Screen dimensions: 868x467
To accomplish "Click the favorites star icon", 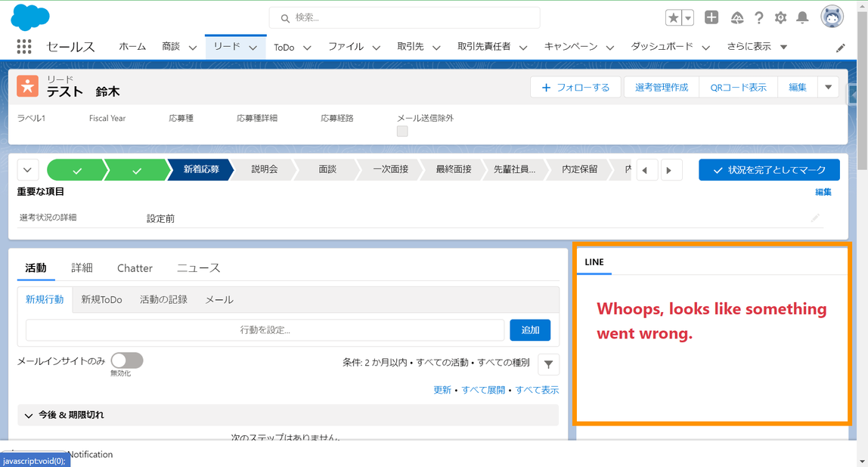I will pos(672,17).
